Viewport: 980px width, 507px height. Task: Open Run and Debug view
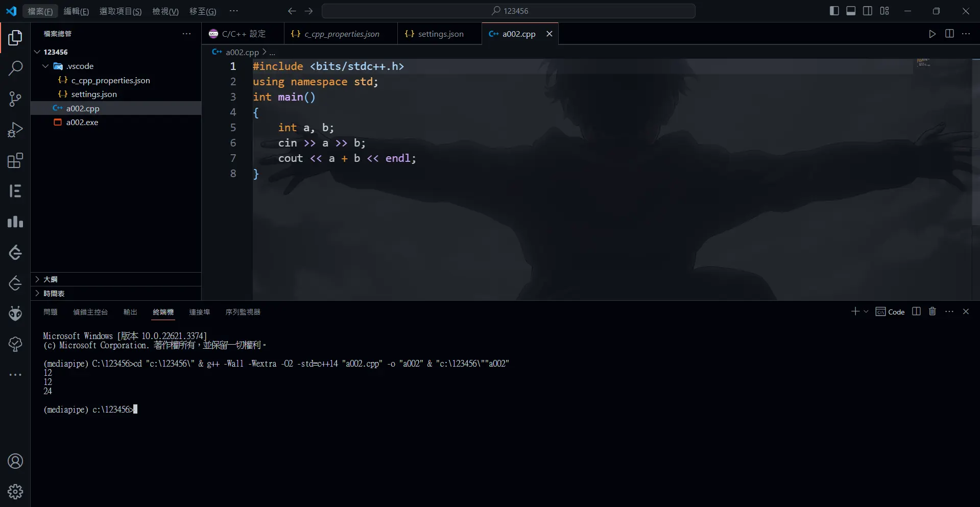(15, 130)
